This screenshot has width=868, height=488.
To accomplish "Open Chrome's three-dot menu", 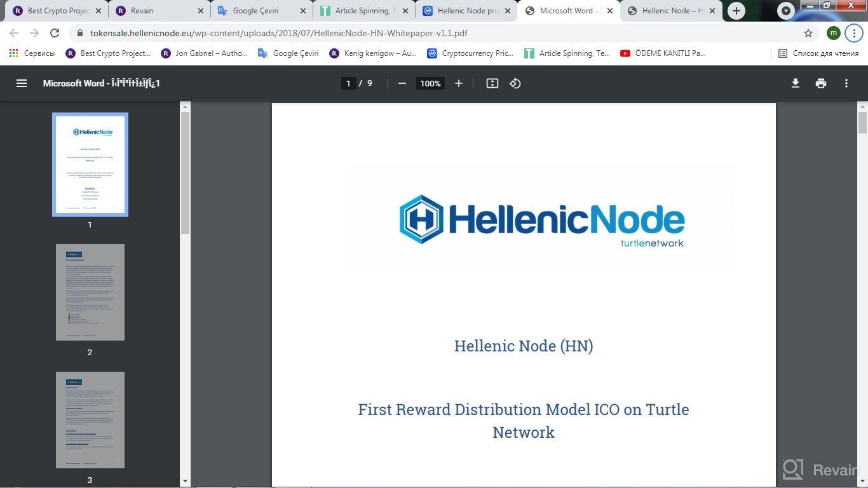I will (x=854, y=33).
